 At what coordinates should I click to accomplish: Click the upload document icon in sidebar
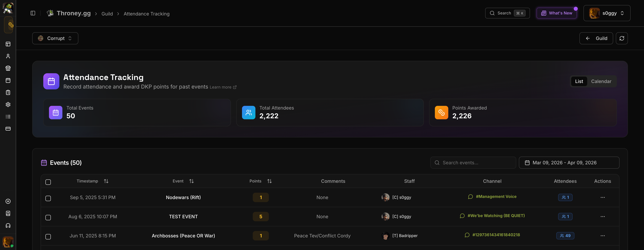(8, 213)
